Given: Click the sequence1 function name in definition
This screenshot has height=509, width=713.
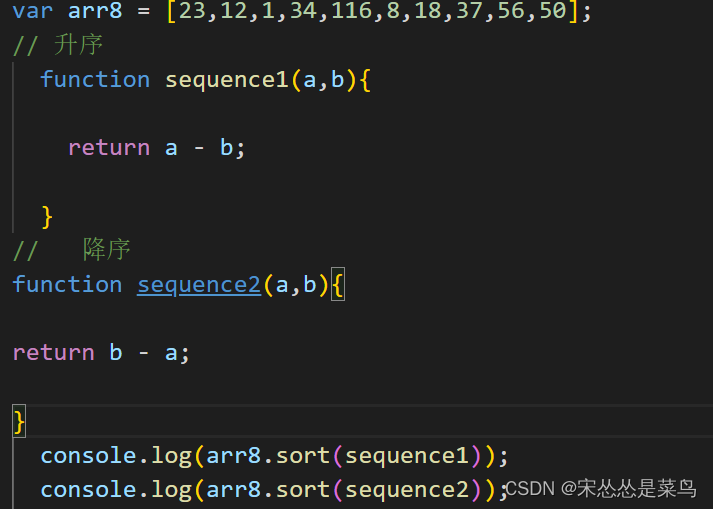Looking at the screenshot, I should tap(226, 81).
